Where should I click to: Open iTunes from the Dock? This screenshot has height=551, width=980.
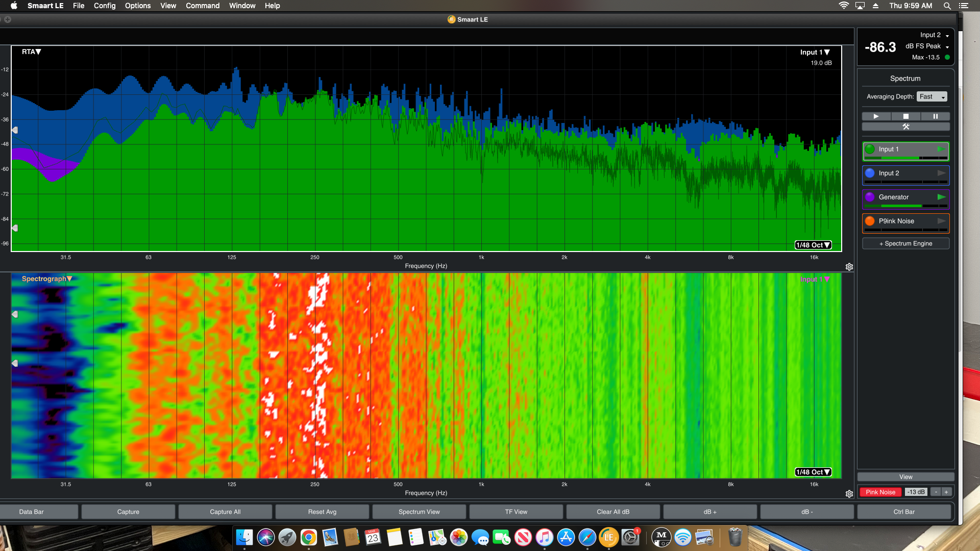[x=544, y=537]
